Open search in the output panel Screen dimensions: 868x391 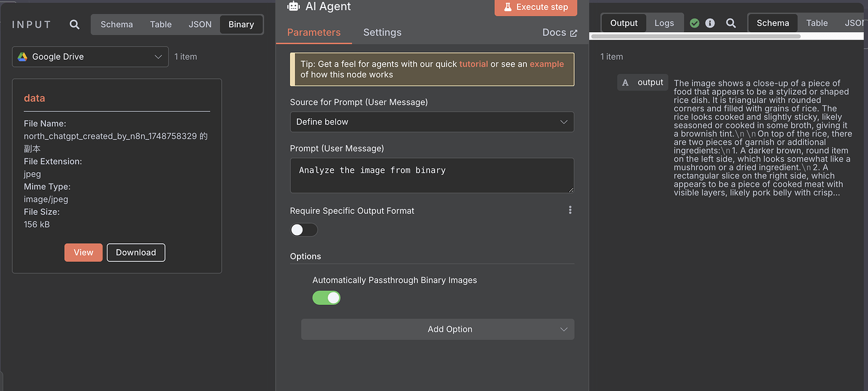[x=731, y=23]
